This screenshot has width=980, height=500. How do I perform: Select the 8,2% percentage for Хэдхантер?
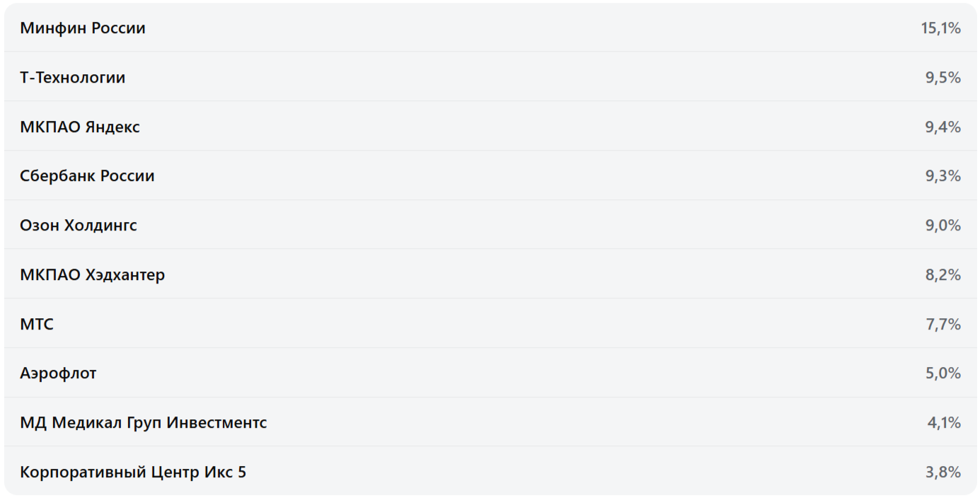pyautogui.click(x=942, y=275)
